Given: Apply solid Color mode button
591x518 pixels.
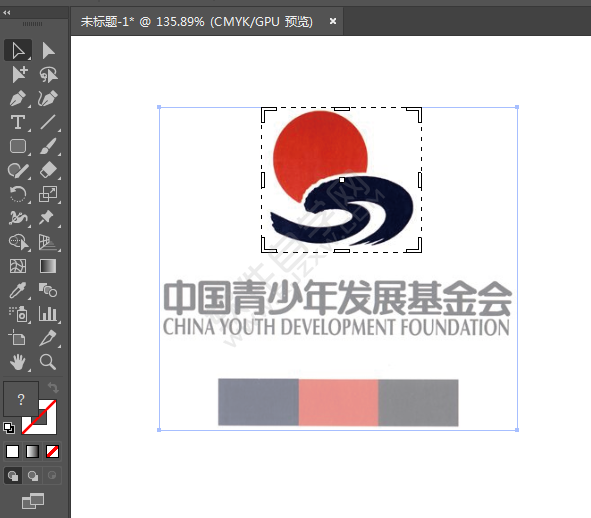Looking at the screenshot, I should [12, 451].
